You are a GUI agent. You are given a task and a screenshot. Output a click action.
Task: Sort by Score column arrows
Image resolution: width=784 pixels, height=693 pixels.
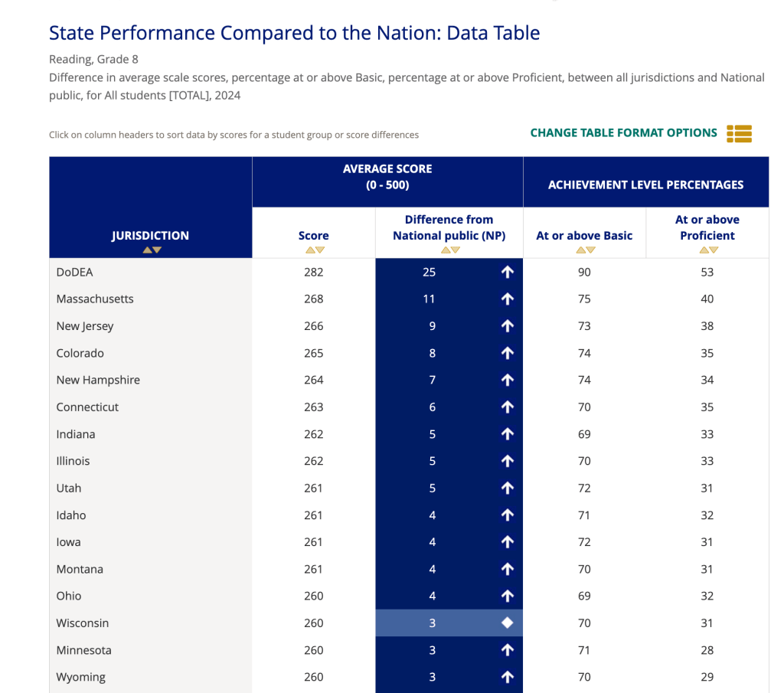[314, 250]
